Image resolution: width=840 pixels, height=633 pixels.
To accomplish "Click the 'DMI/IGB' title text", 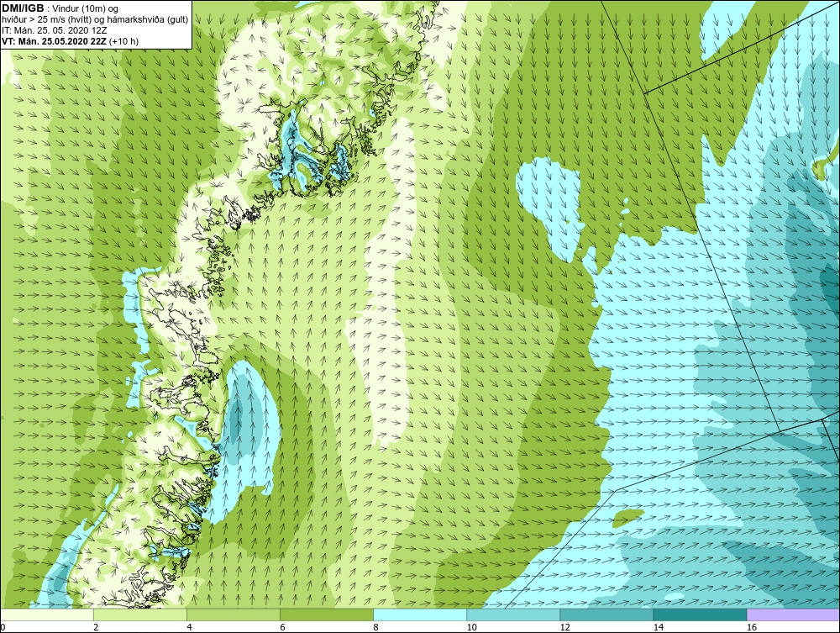I will click(23, 8).
